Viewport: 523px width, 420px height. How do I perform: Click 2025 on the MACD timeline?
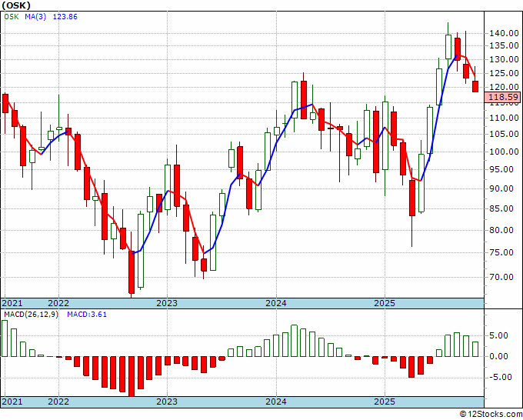385,402
